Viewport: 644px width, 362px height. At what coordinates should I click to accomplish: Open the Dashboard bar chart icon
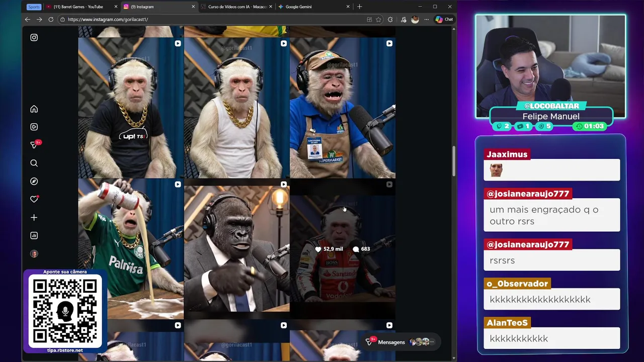(34, 236)
